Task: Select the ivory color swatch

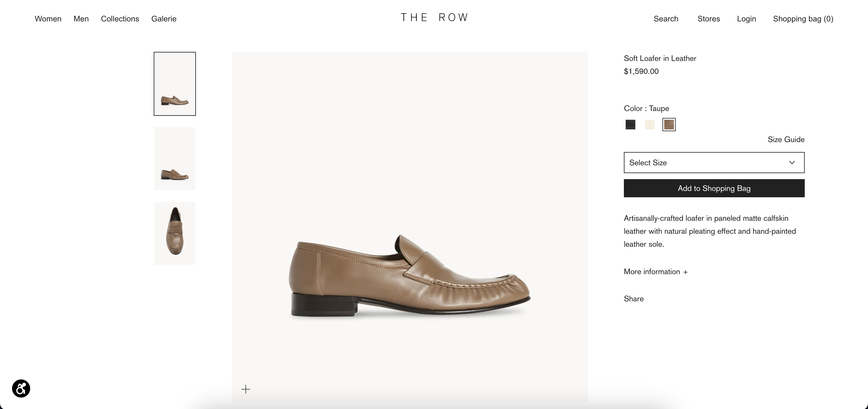Action: click(650, 125)
